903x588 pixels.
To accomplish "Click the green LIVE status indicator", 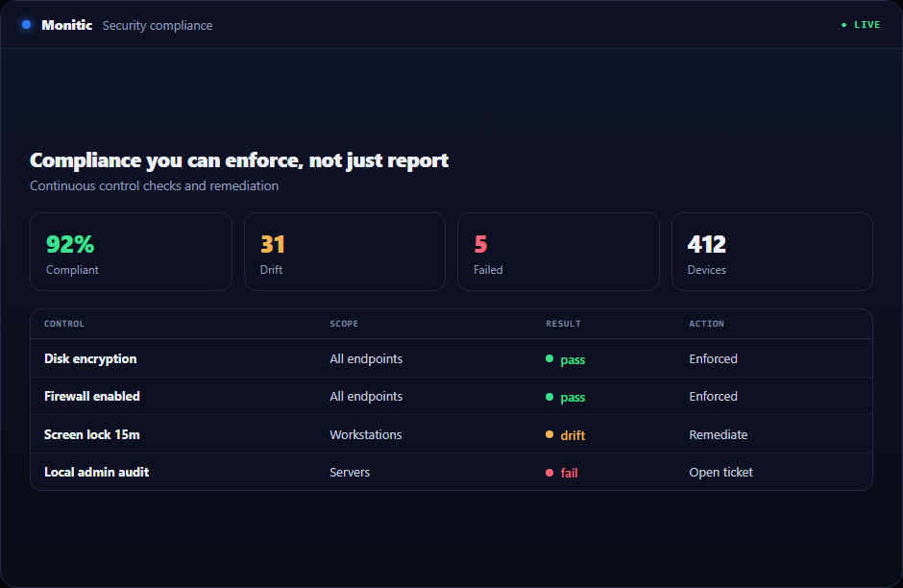I will [861, 25].
